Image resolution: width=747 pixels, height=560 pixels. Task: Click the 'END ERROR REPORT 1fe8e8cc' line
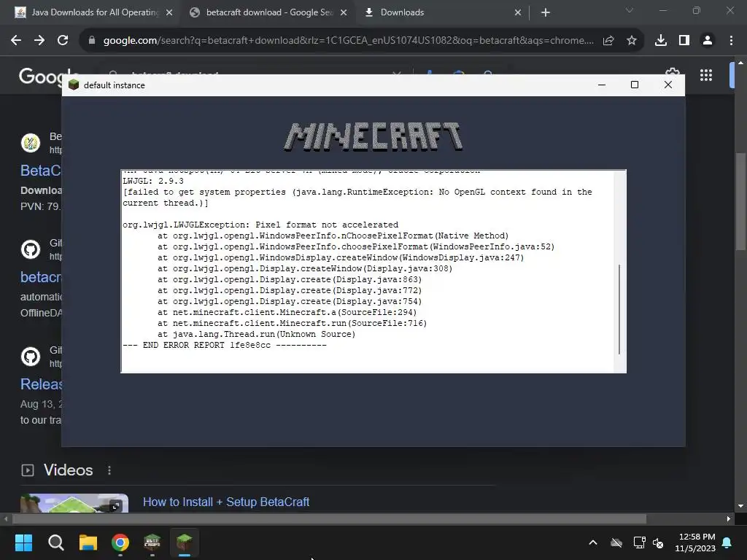coord(225,345)
